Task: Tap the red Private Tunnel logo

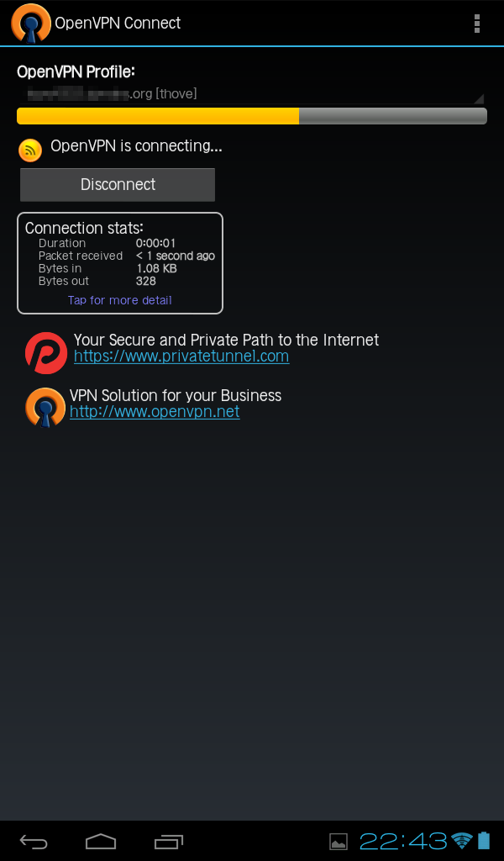Action: pos(46,353)
